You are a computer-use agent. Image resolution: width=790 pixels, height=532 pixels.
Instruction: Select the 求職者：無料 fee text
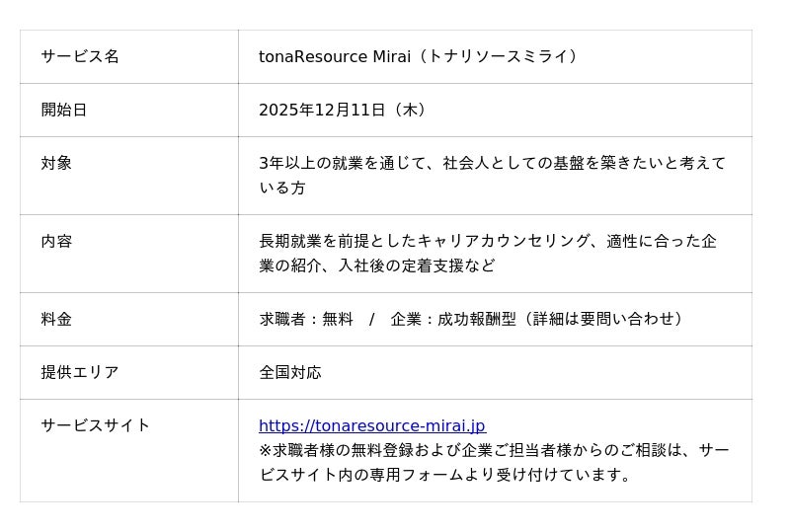[x=306, y=319]
